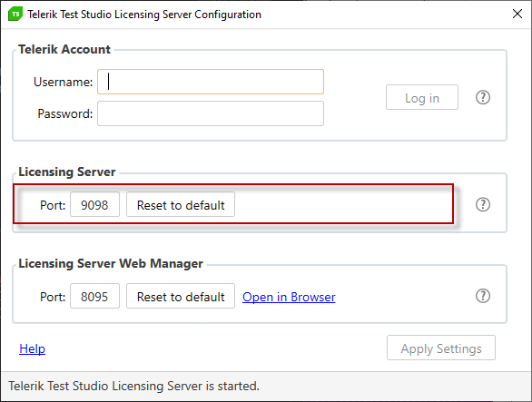Reset Web Manager port to default
This screenshot has width=532, height=402.
tap(181, 296)
